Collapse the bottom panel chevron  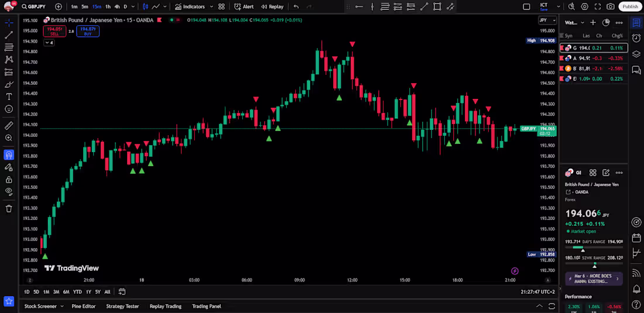[x=539, y=306]
